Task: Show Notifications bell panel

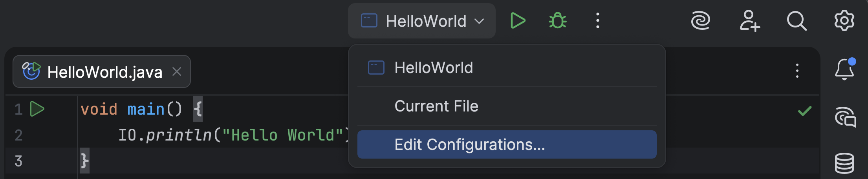Action: 844,70
